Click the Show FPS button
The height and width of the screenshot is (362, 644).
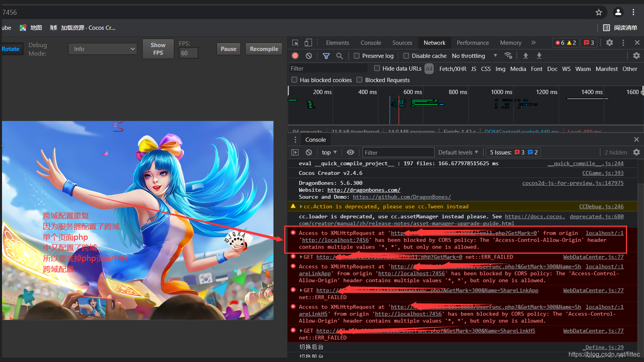(158, 49)
